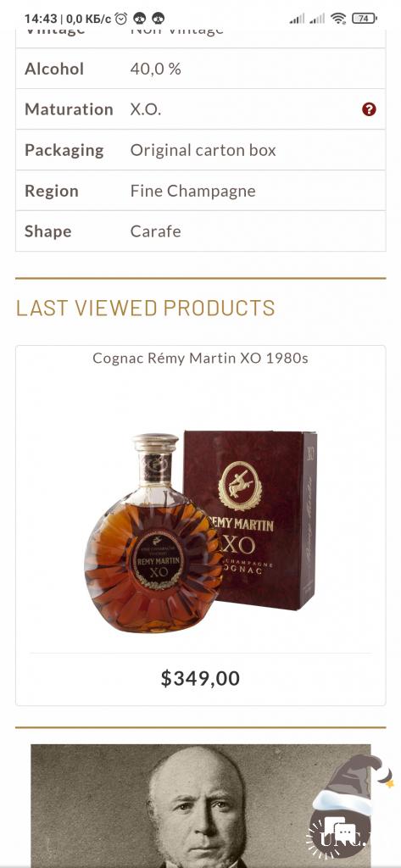This screenshot has width=401, height=868.
Task: Click the $349,00 price
Action: 200,678
